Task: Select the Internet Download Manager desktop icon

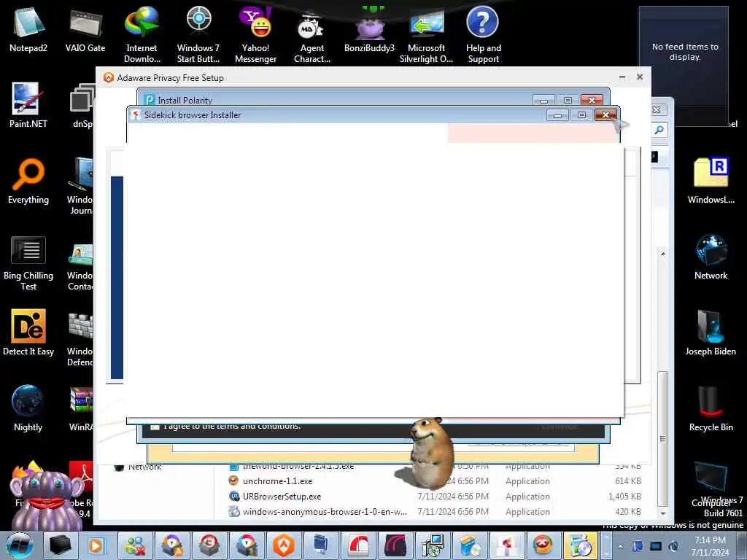Action: [x=142, y=34]
